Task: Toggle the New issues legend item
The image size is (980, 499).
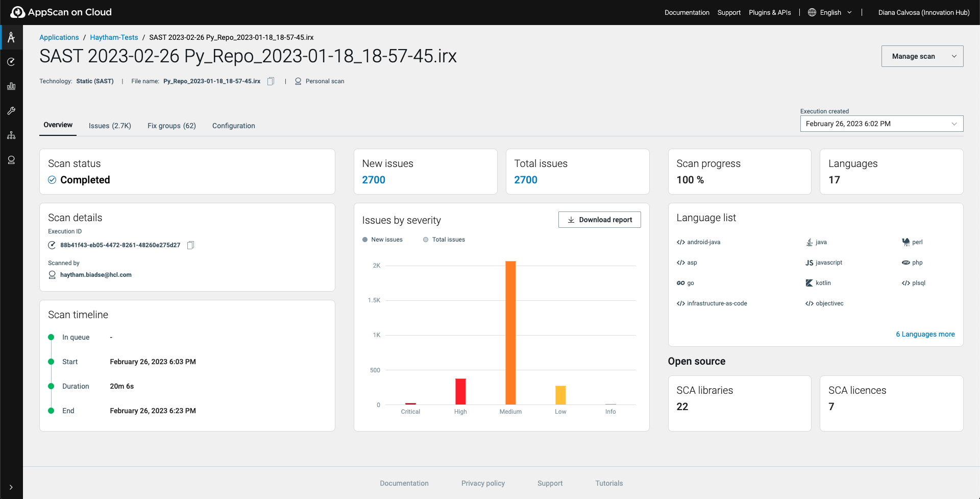Action: tap(382, 240)
